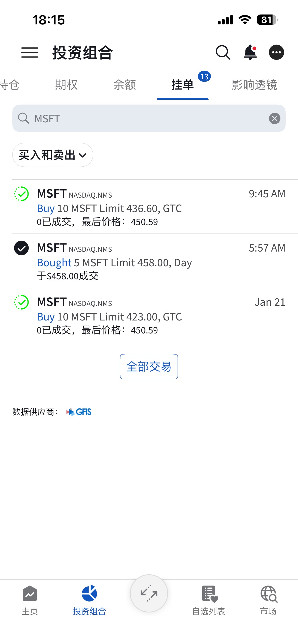
Task: Tap the center trade arrows button
Action: click(x=149, y=593)
